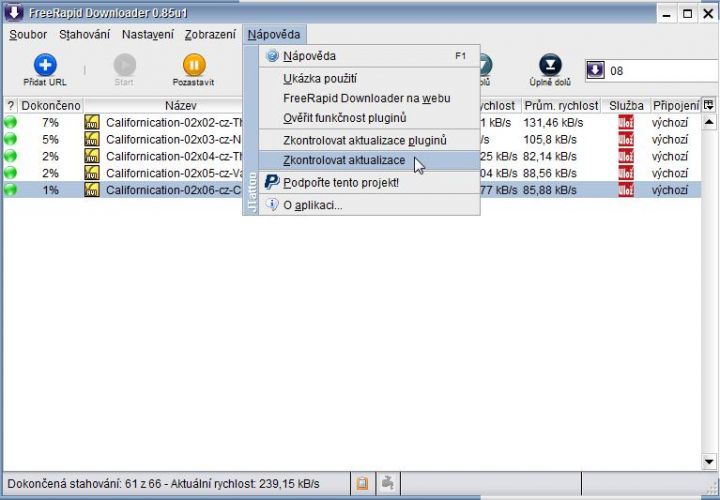The image size is (720, 500).
Task: Open the Nastavení menu
Action: click(x=148, y=35)
